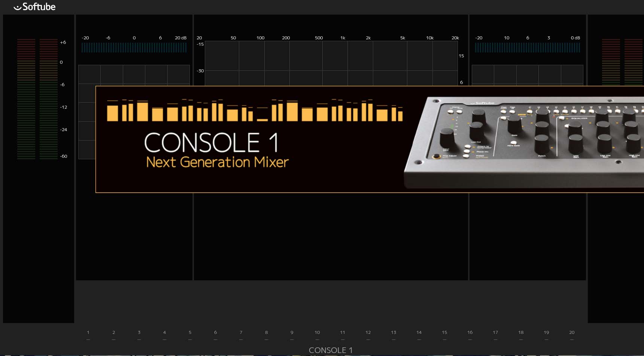Select channel 1 in the track strip
Viewport: 644px width, 356px height.
coord(88,332)
